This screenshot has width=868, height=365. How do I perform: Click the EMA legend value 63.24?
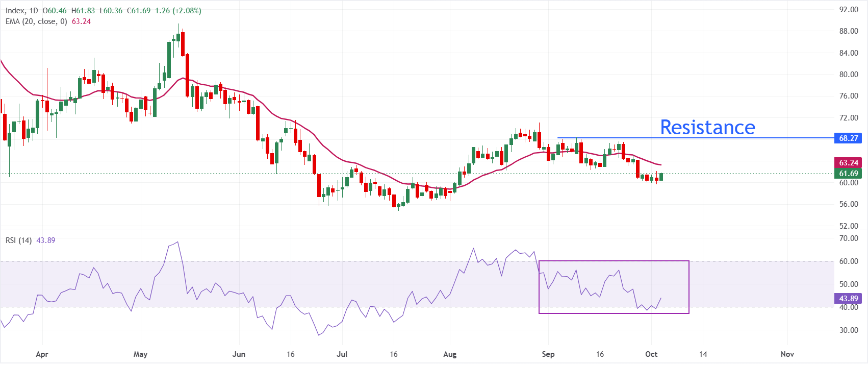point(81,21)
